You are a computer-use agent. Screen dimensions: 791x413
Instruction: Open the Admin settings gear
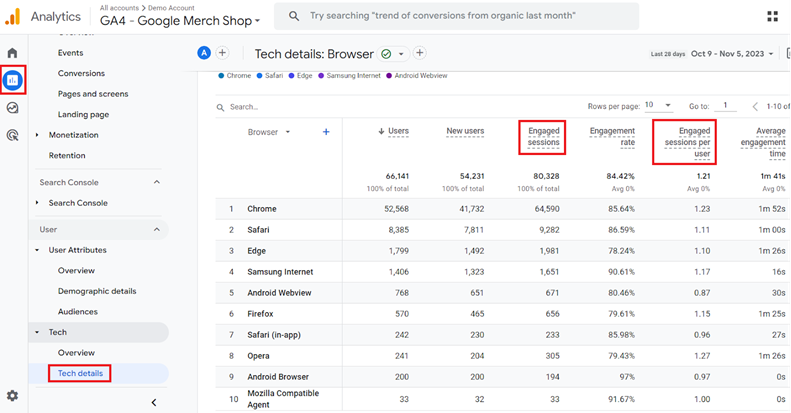13,396
